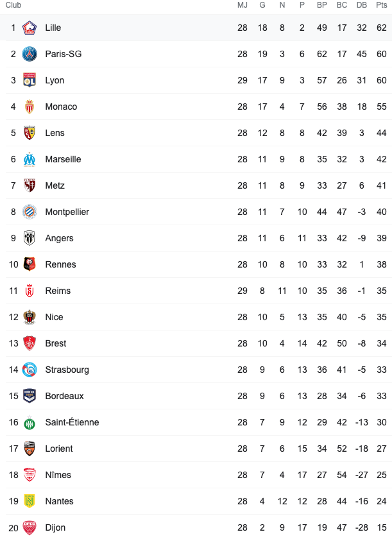Click the Pts column header
Image resolution: width=392 pixels, height=539 pixels.
coord(381,5)
